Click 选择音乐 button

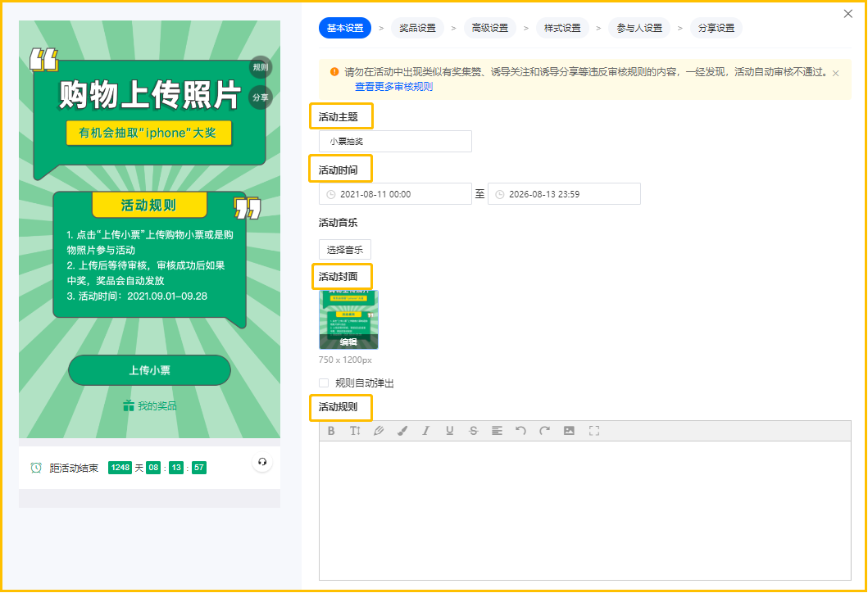(345, 250)
